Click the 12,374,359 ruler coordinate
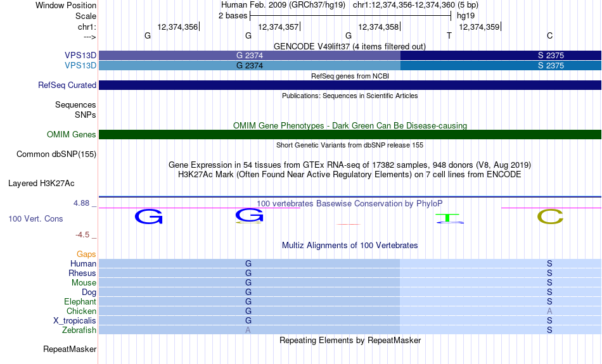Screen dimensions: 602x364 coord(479,27)
